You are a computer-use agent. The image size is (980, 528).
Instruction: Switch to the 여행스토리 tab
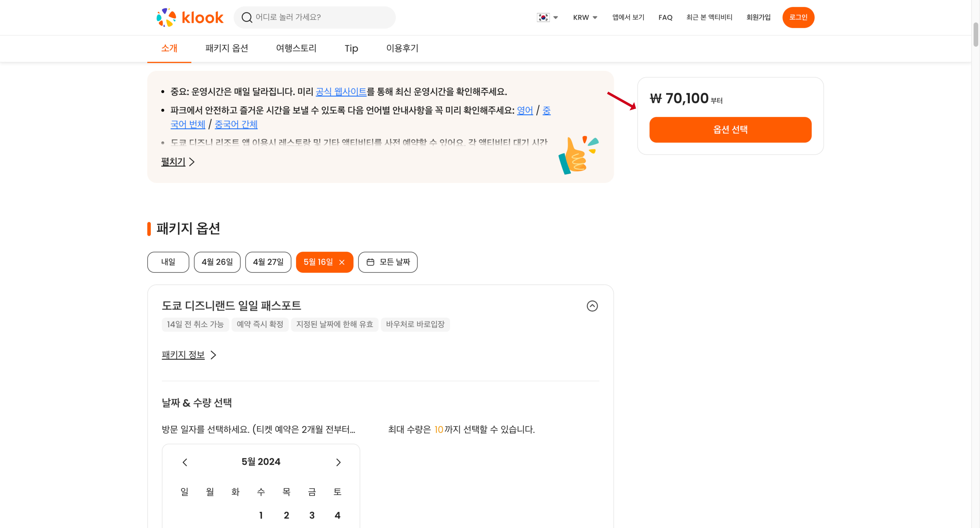coord(296,48)
